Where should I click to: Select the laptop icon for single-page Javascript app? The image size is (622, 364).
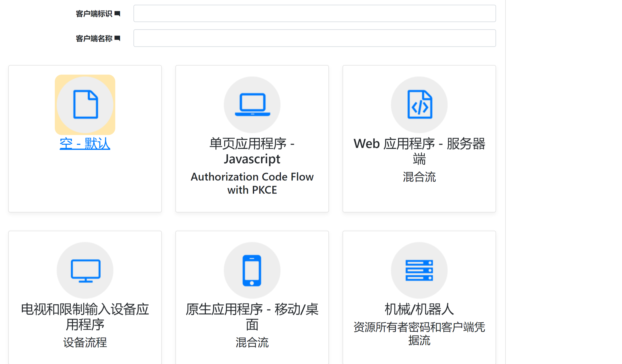tap(252, 104)
